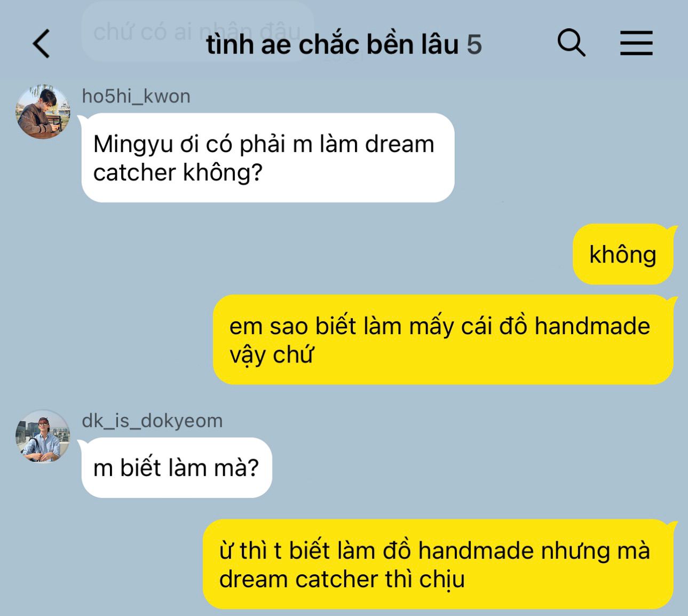Go back using the left arrow icon
This screenshot has width=688, height=616.
(x=42, y=43)
